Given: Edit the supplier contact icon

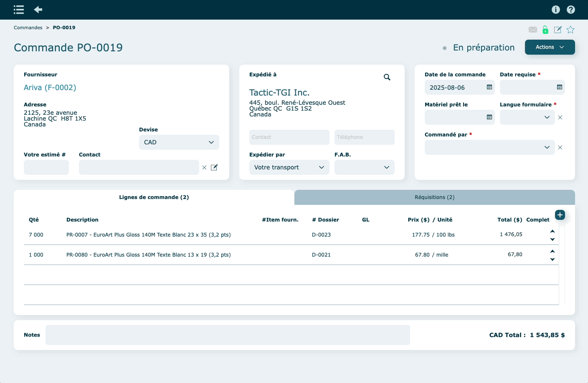Looking at the screenshot, I should pos(214,167).
